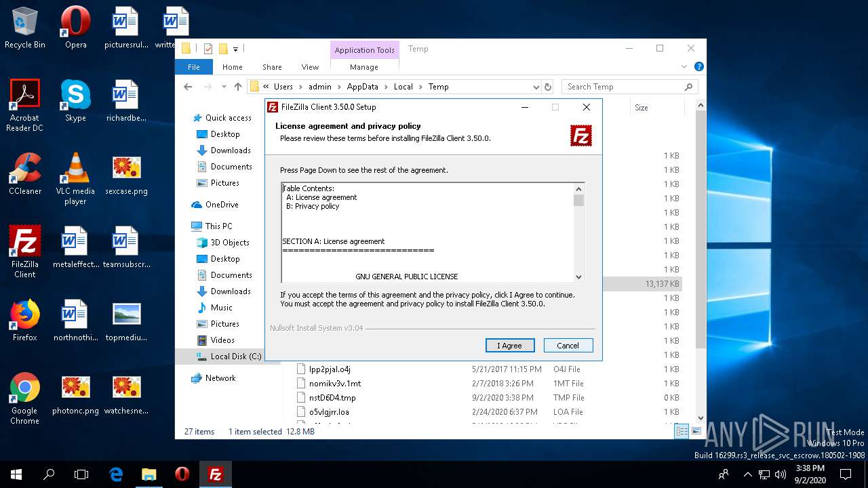Switch to View ribbon tab
The width and height of the screenshot is (868, 488).
[310, 67]
